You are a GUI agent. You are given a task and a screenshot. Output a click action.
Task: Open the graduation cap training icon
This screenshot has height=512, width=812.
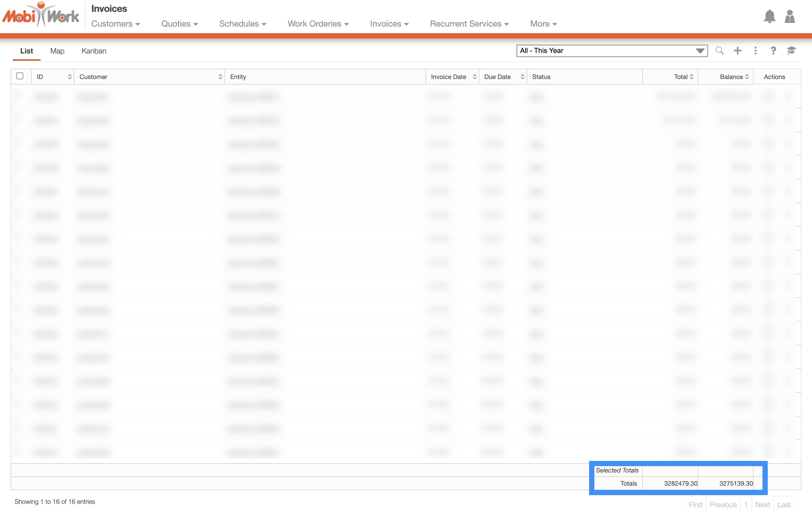point(791,51)
